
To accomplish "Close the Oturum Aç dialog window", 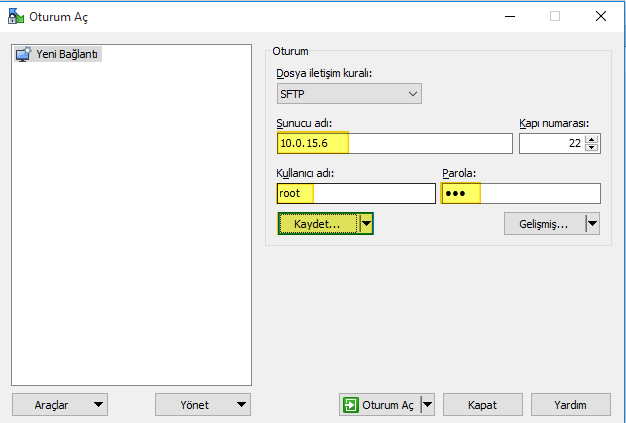I will 601,16.
